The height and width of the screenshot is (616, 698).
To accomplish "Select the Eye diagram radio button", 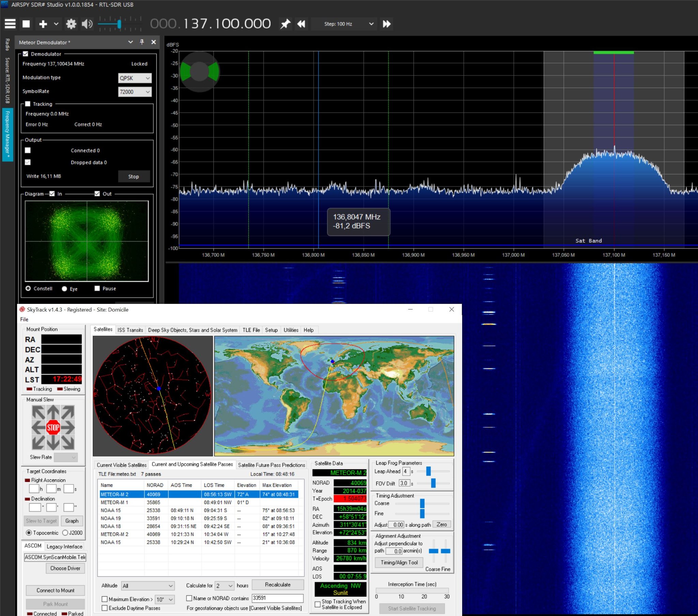I will (64, 289).
